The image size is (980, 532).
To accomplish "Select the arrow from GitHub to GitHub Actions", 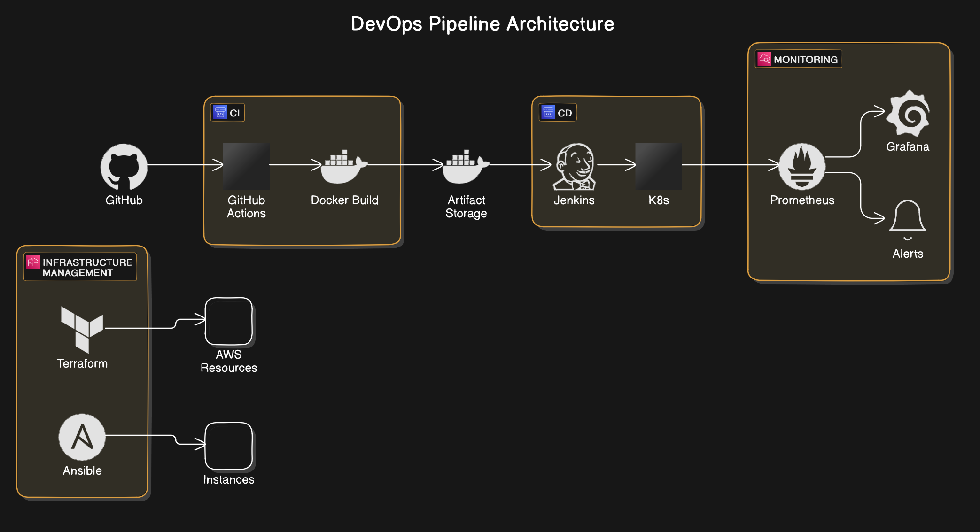I will [185, 165].
